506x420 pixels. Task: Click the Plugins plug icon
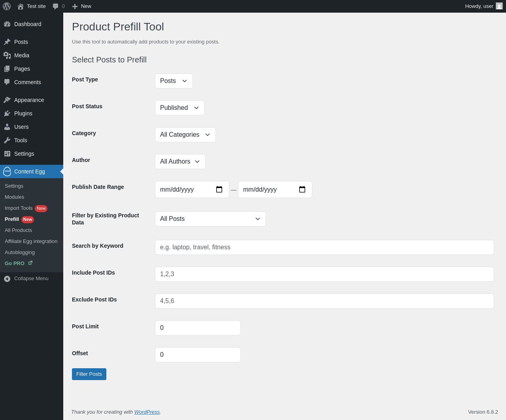pyautogui.click(x=7, y=113)
